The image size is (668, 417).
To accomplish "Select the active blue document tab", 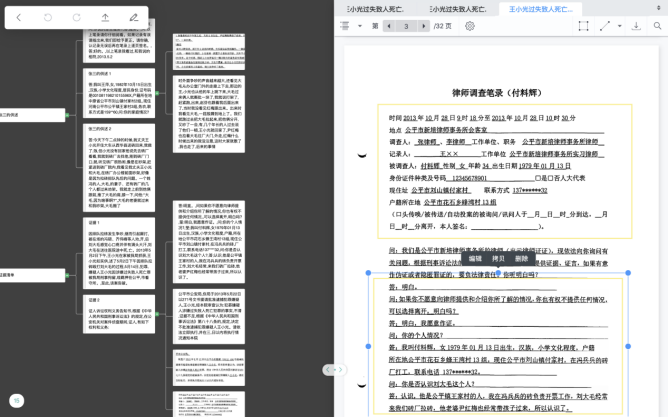I will pyautogui.click(x=540, y=9).
